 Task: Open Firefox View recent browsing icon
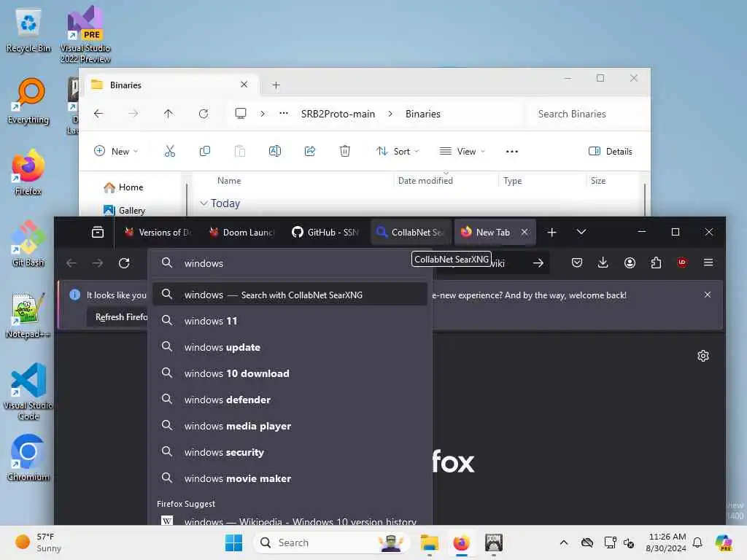click(98, 233)
